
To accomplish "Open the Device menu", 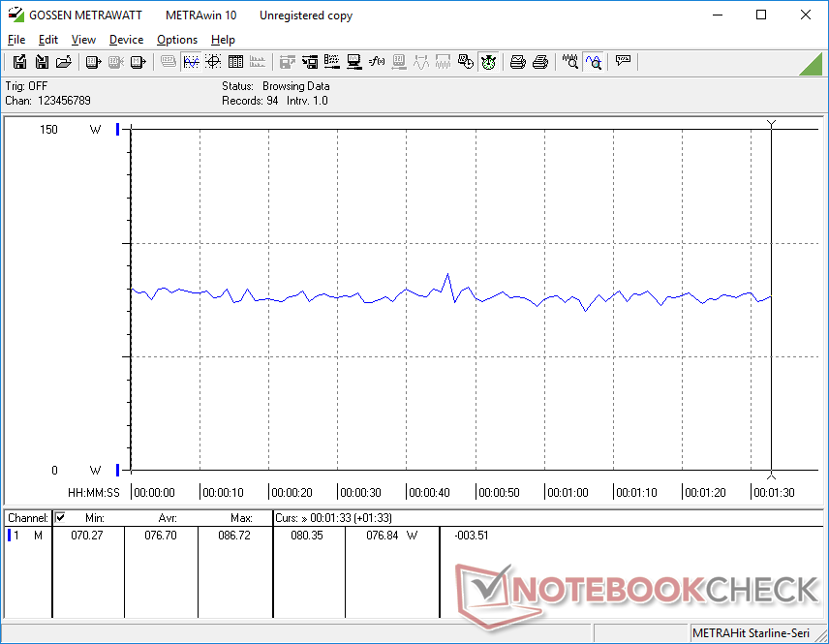I will 126,40.
